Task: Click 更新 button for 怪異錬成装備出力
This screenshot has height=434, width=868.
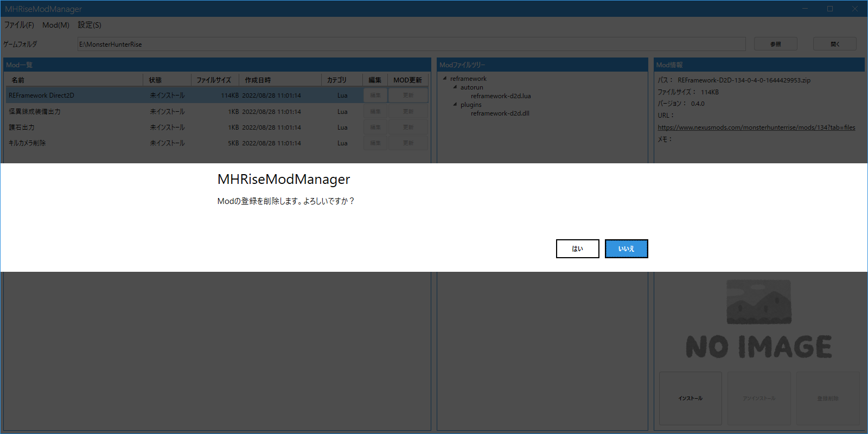Action: click(x=408, y=111)
